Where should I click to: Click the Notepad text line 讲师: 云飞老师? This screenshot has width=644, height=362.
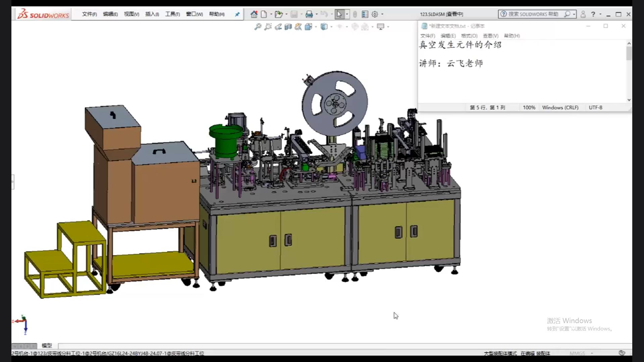(x=451, y=63)
